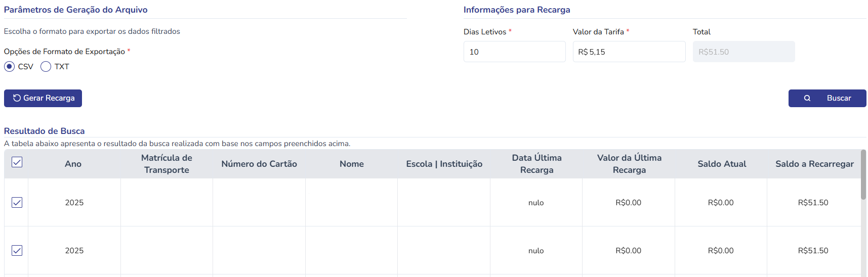Image resolution: width=868 pixels, height=277 pixels.
Task: Click the magnifier icon in Buscar
Action: pyautogui.click(x=807, y=98)
